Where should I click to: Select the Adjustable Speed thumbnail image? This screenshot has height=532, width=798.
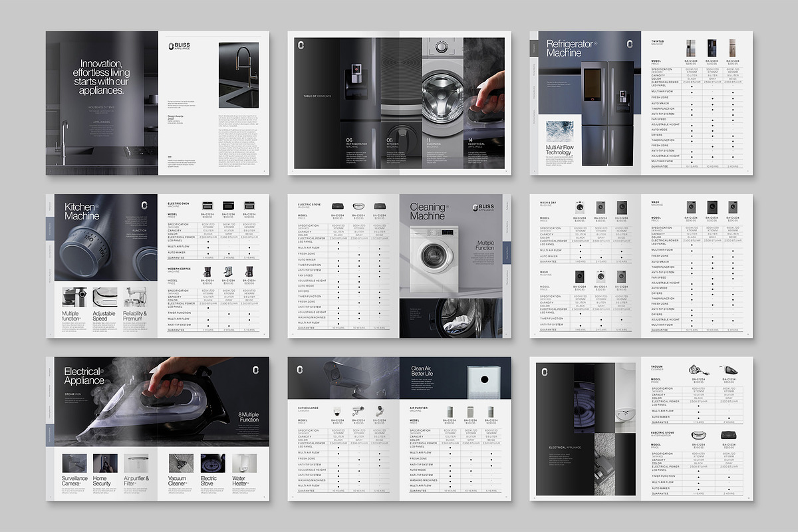tap(105, 297)
